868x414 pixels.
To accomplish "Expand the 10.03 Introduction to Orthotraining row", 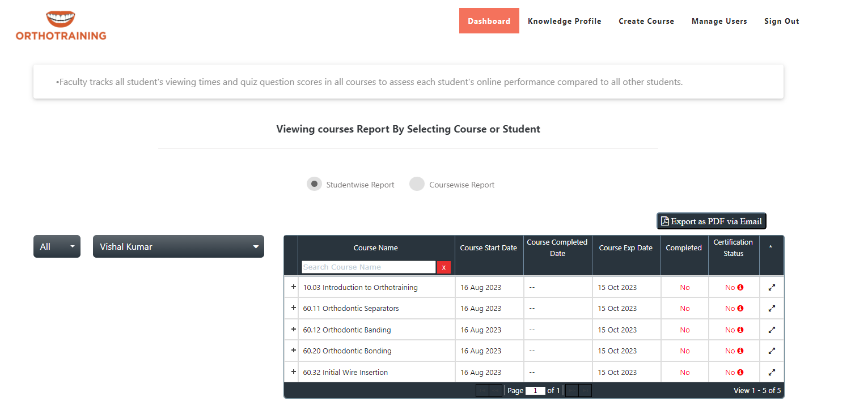I will (293, 287).
